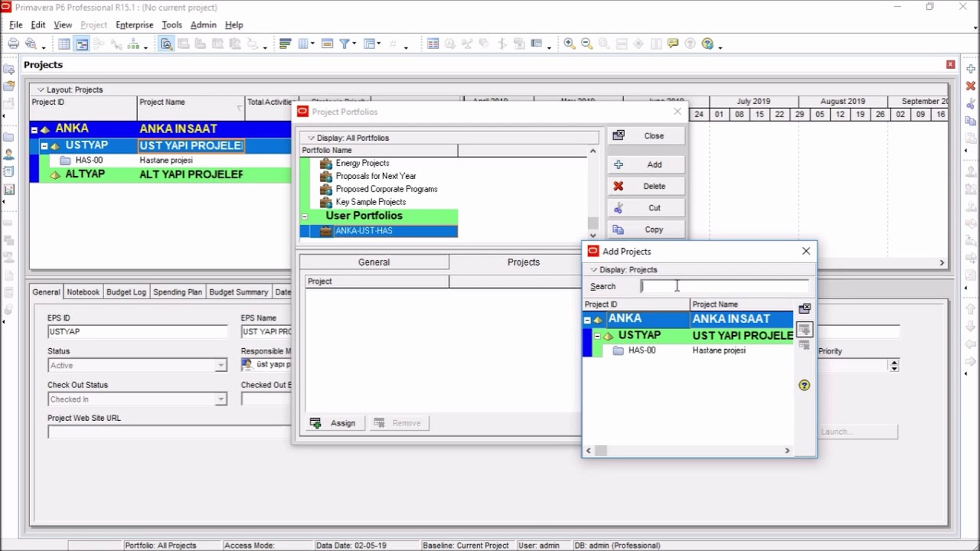Collapse the User Portfolios group

[x=305, y=217]
